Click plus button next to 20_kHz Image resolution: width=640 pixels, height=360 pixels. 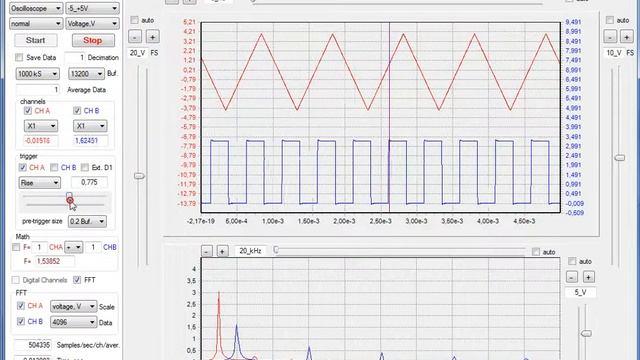click(x=222, y=251)
